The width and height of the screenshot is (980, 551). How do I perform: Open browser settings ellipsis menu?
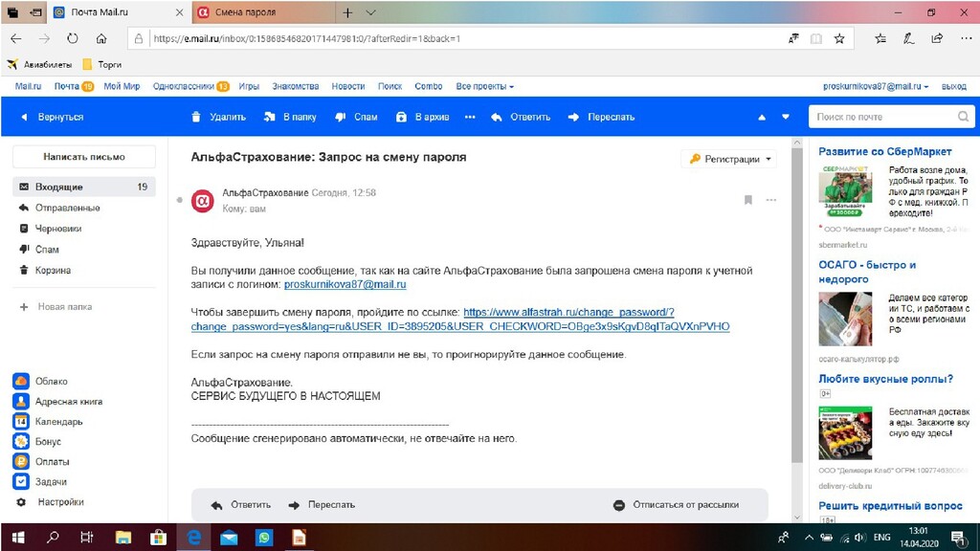[966, 38]
